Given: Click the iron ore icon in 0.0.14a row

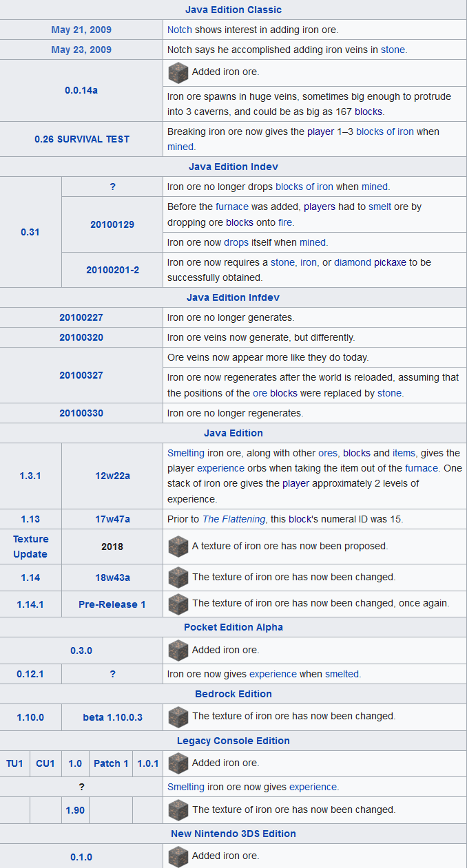Looking at the screenshot, I should coord(178,72).
